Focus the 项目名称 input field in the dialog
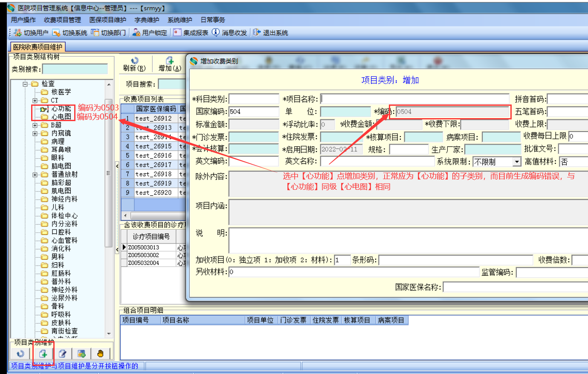The height and width of the screenshot is (374, 588). 415,99
